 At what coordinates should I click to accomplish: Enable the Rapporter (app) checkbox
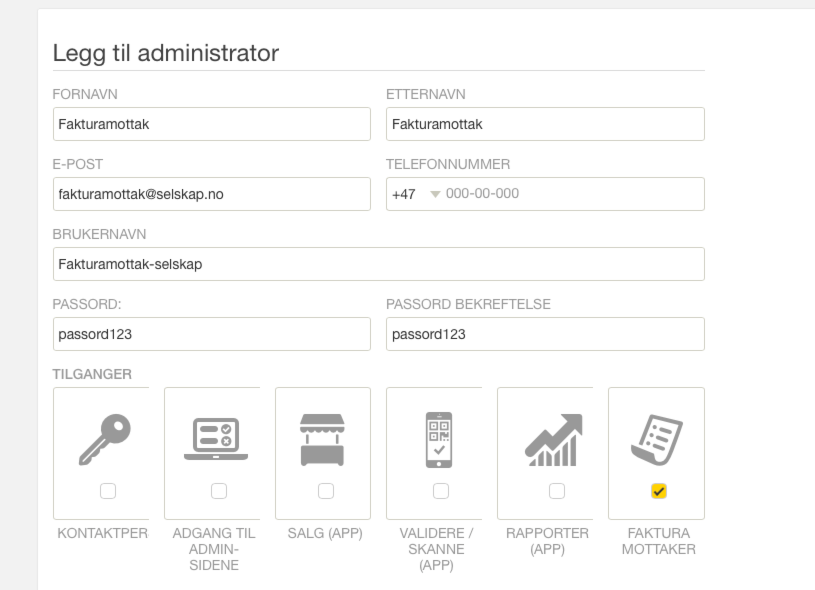click(x=557, y=491)
